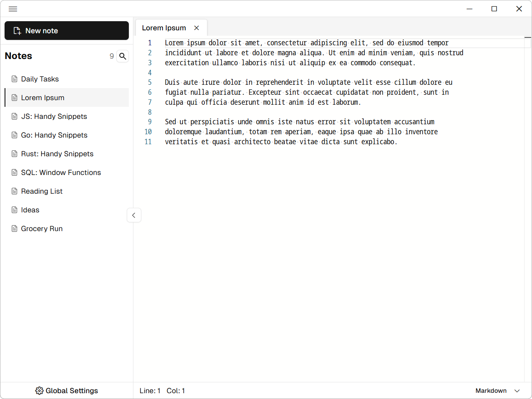532x399 pixels.
Task: Open the Markdown language dropdown
Action: 498,391
